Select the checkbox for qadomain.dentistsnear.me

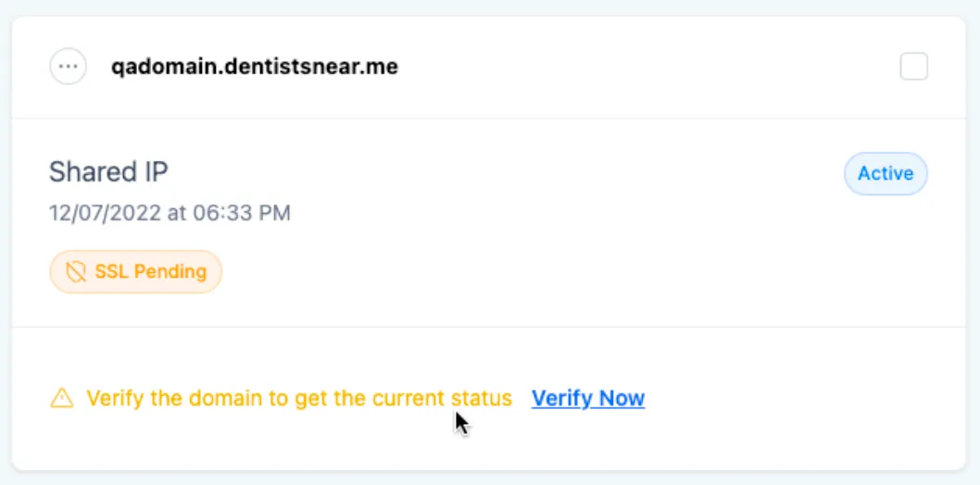tap(913, 67)
